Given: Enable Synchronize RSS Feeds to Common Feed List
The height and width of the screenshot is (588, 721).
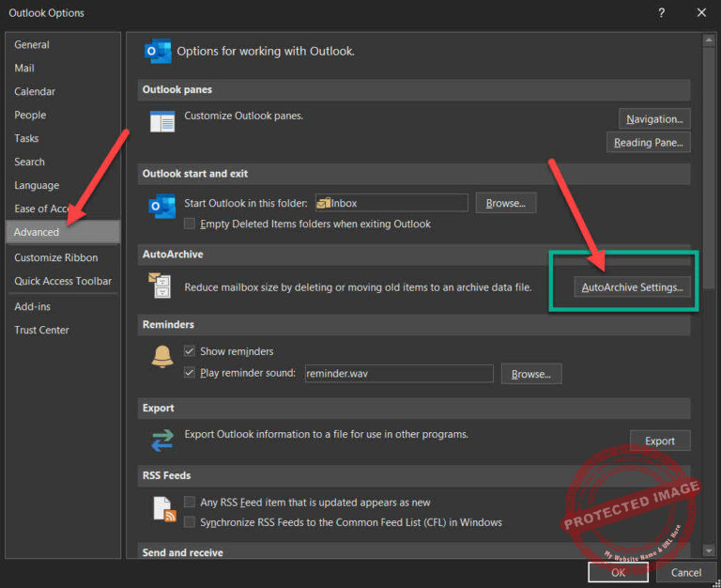Looking at the screenshot, I should 189,521.
